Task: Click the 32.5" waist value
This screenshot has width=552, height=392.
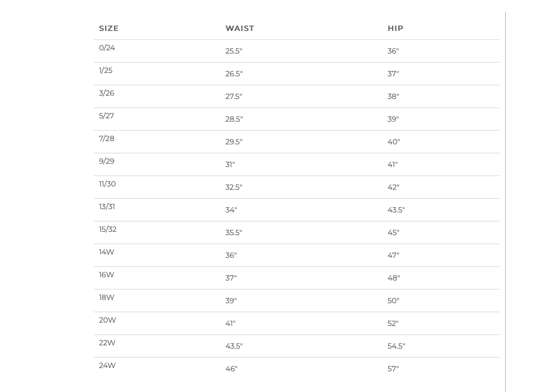Action: click(x=234, y=187)
